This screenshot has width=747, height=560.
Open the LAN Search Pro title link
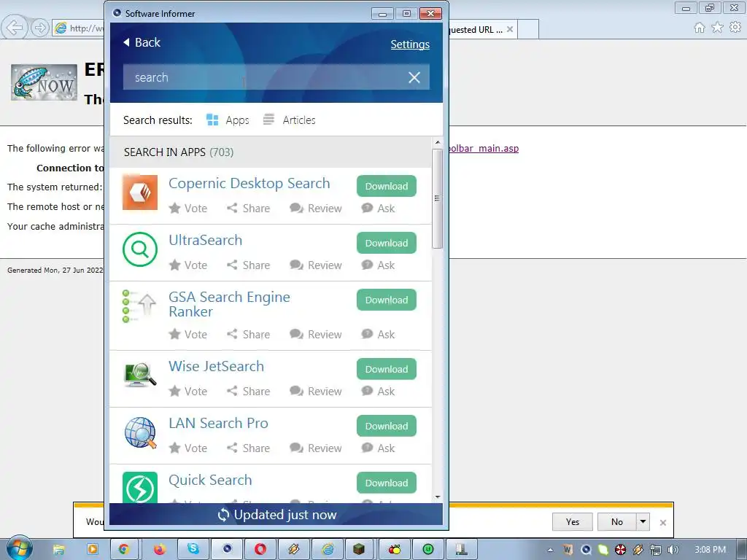tap(218, 424)
